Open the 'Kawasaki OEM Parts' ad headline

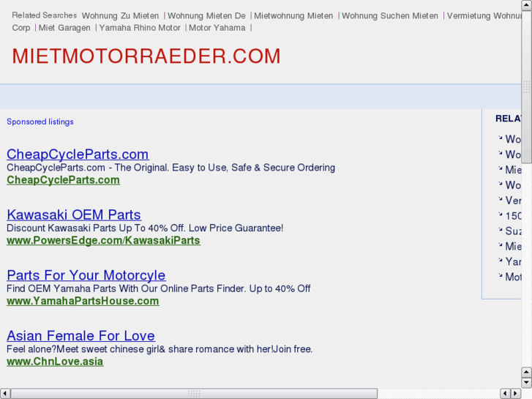74,215
